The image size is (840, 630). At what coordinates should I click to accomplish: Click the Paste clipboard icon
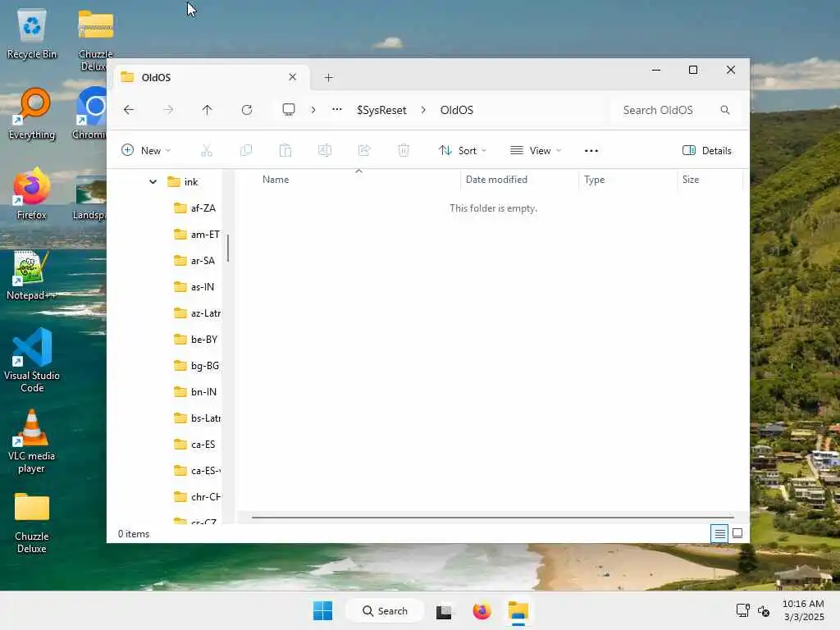coord(285,151)
